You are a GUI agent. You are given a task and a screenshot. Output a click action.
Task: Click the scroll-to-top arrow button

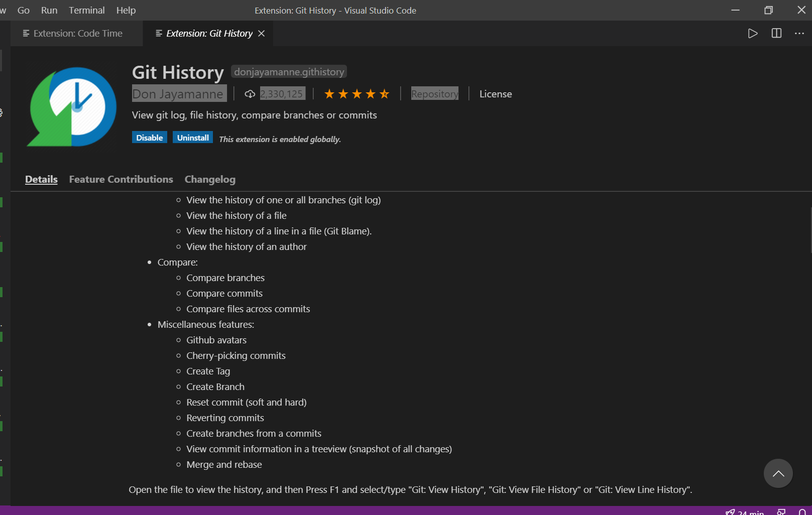(778, 473)
